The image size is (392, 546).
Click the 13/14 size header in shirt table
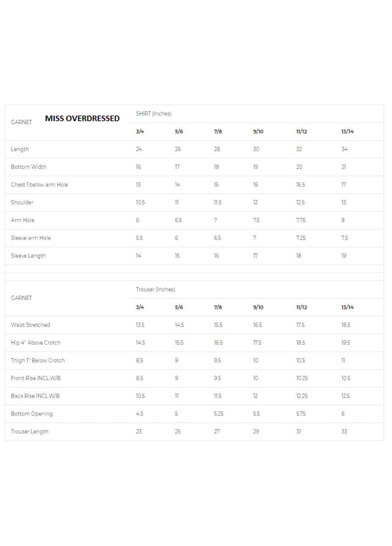pos(347,132)
